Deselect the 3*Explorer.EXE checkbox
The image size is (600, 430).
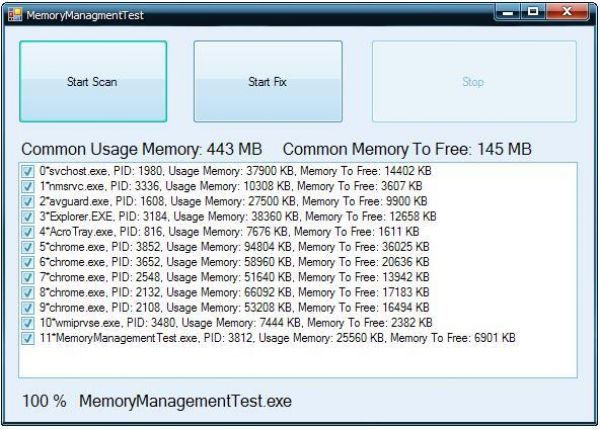click(x=27, y=216)
